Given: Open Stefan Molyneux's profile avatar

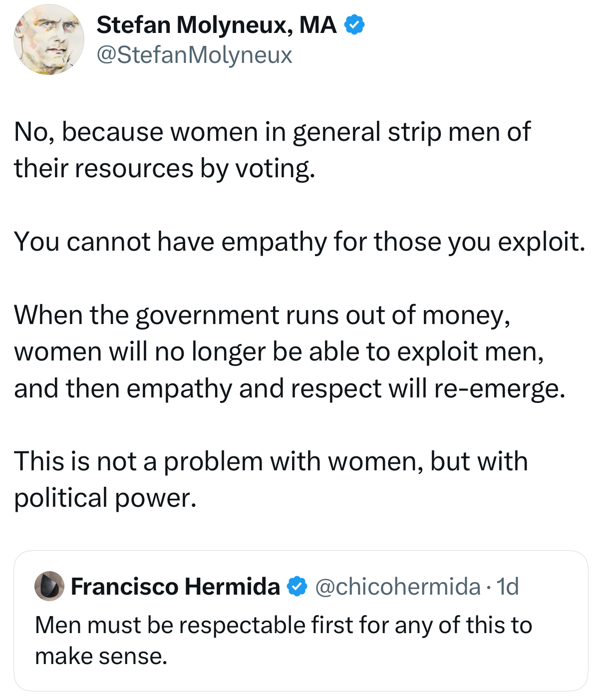Looking at the screenshot, I should pos(48,39).
